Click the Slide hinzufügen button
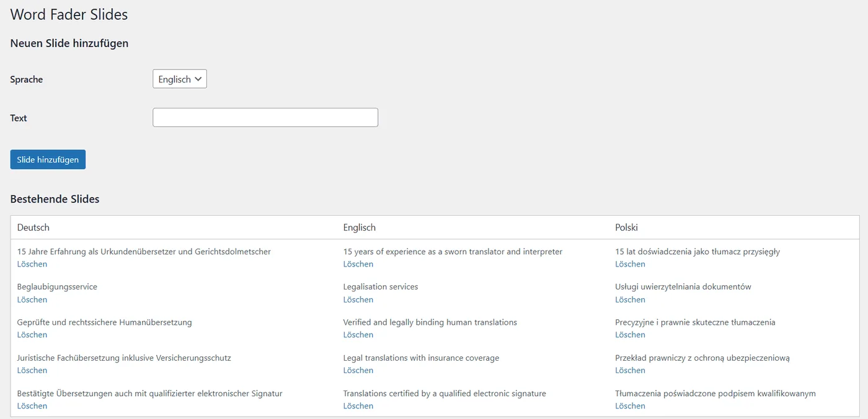Screen dimensions: 868x419 [x=48, y=159]
